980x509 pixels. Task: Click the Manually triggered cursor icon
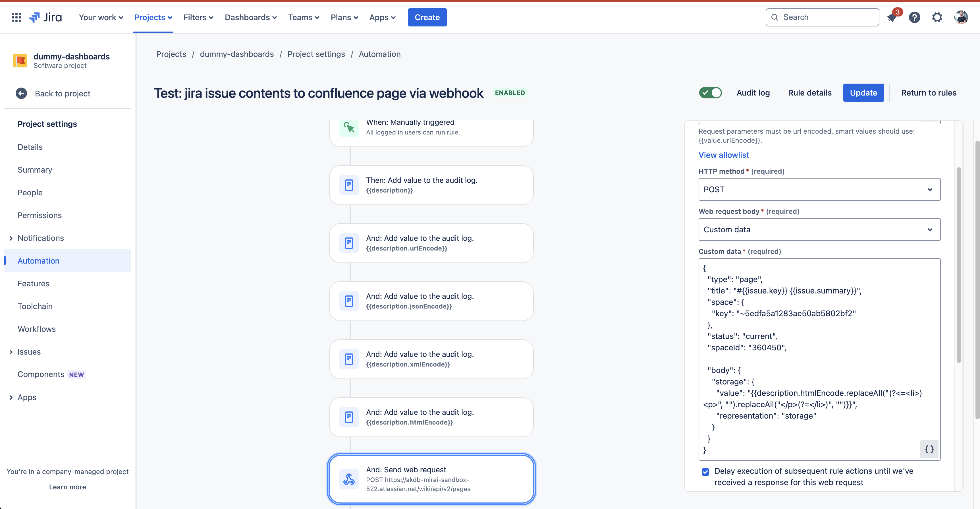tap(349, 127)
